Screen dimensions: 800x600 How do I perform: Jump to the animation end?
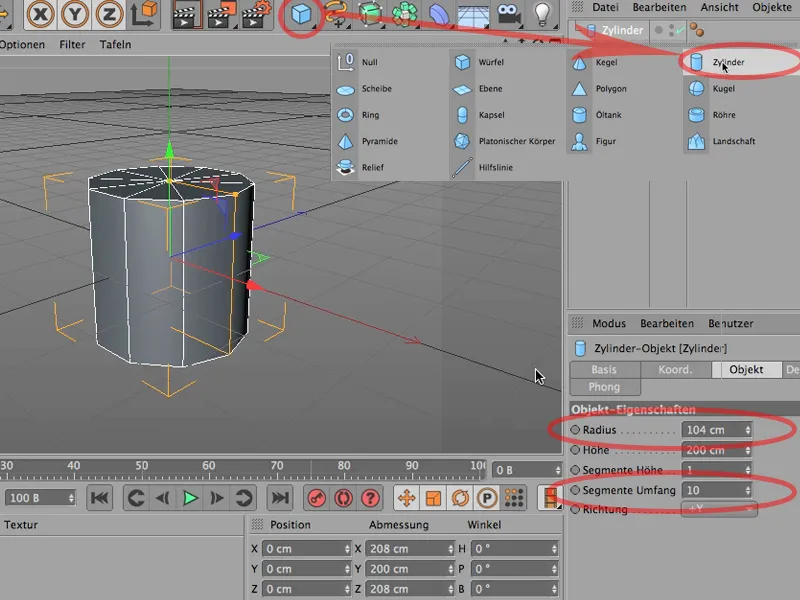280,498
